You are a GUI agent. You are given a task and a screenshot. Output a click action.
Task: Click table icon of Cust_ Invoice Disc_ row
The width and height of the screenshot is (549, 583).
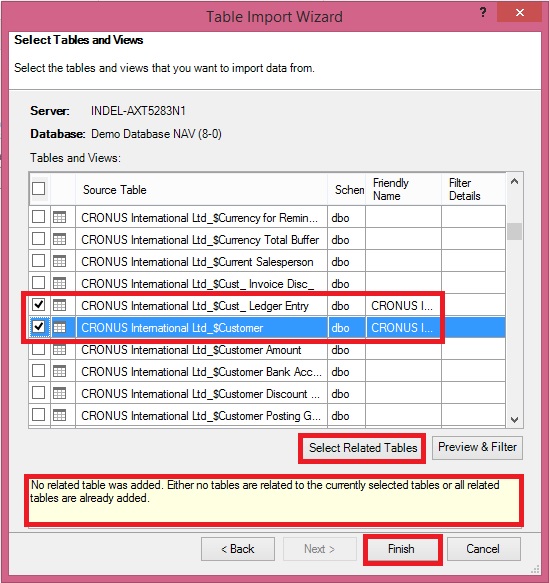click(x=59, y=283)
